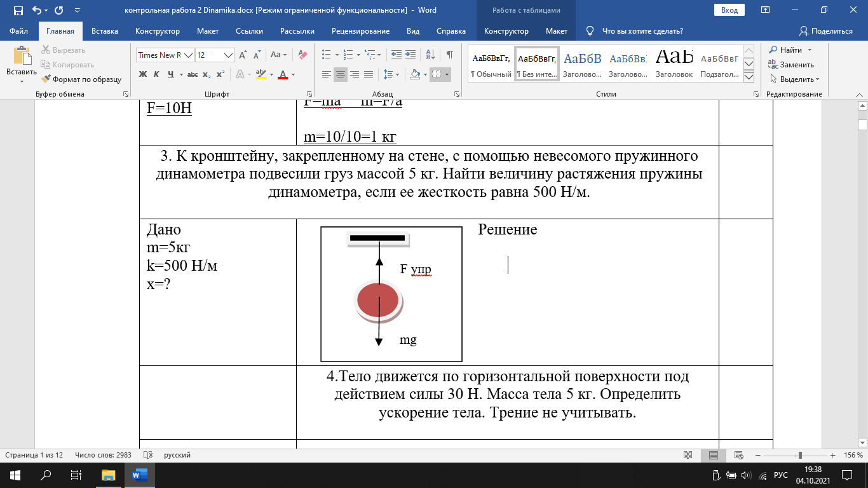Switch to the Вид tab
868x488 pixels.
413,31
